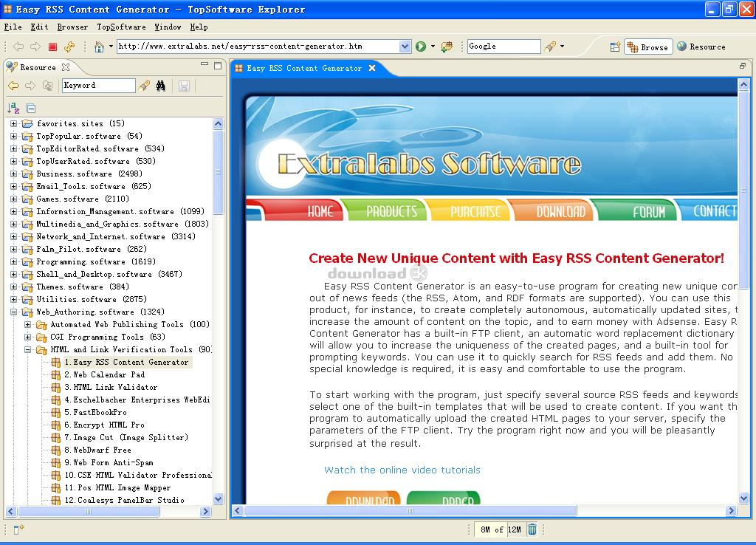Open the Browser menu

(72, 27)
